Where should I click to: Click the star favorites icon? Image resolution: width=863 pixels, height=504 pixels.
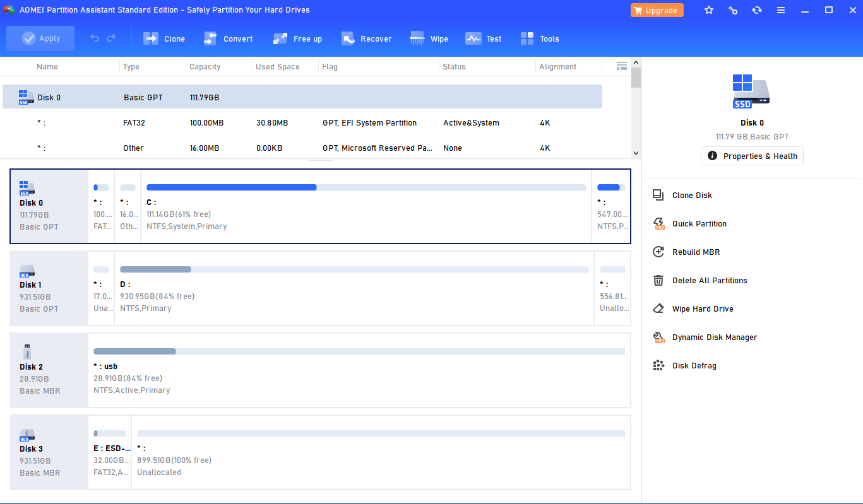click(709, 11)
